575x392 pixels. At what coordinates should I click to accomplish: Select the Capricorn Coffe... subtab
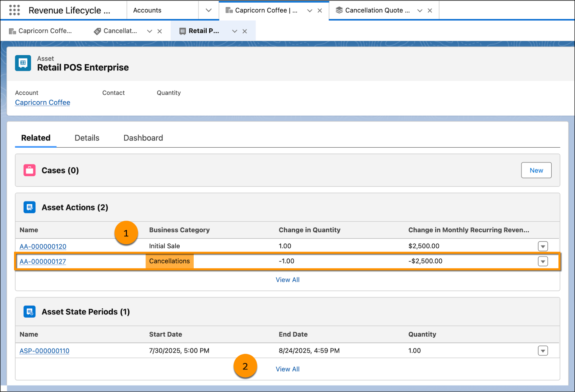point(45,31)
